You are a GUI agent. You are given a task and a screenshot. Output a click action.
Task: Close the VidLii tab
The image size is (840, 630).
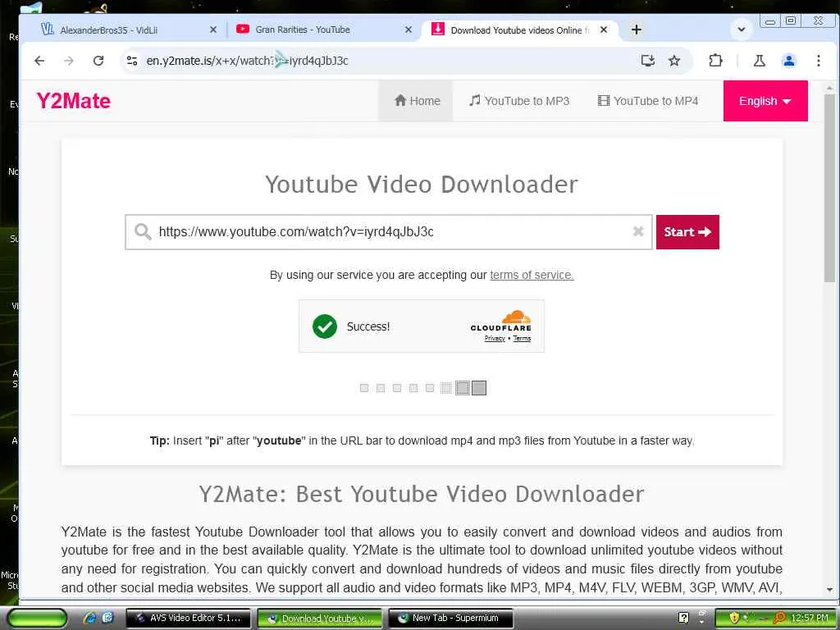(212, 30)
